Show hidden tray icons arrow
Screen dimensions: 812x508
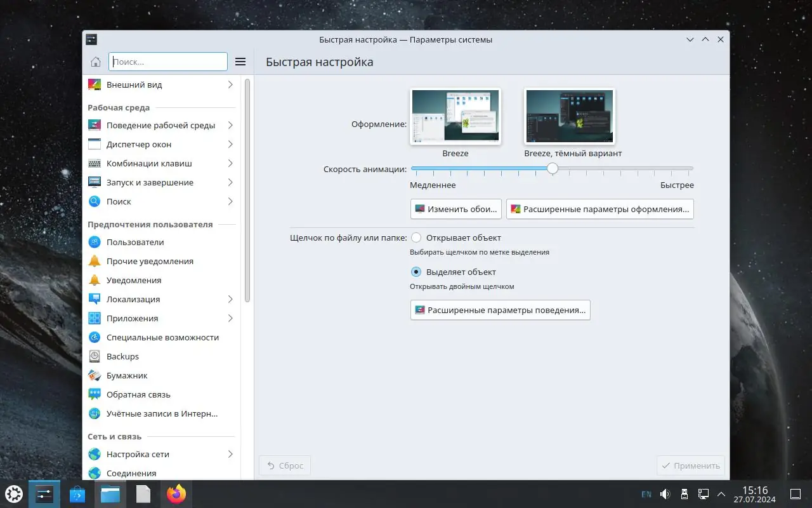pos(721,494)
